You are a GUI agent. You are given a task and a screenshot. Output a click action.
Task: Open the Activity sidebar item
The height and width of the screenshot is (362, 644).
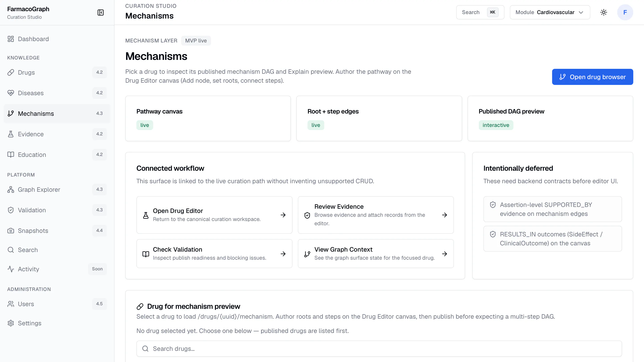[x=57, y=269]
